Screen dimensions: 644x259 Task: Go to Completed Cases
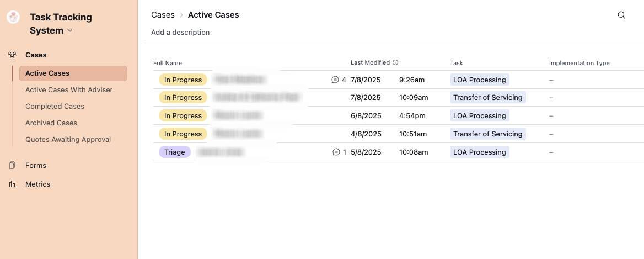[x=55, y=106]
